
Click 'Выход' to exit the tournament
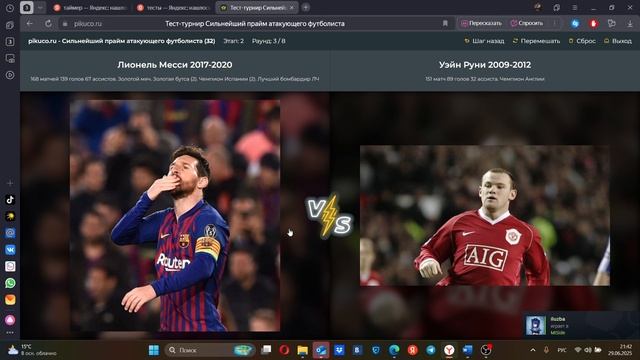point(618,41)
